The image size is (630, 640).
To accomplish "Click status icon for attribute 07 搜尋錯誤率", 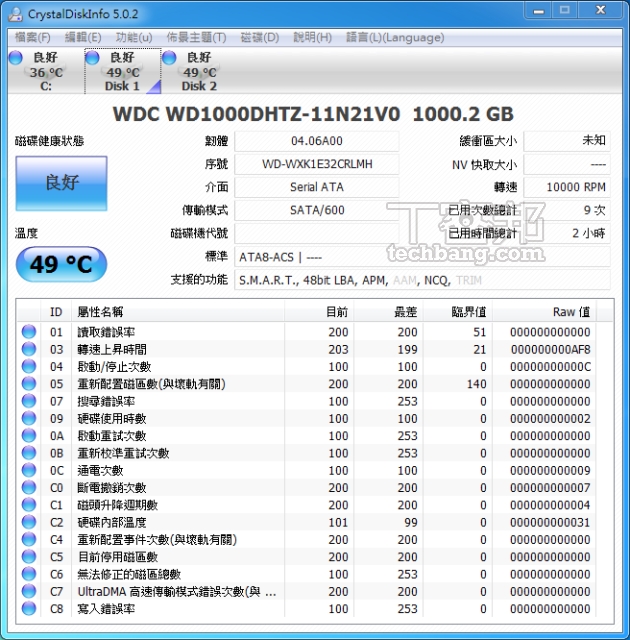I will (x=29, y=401).
